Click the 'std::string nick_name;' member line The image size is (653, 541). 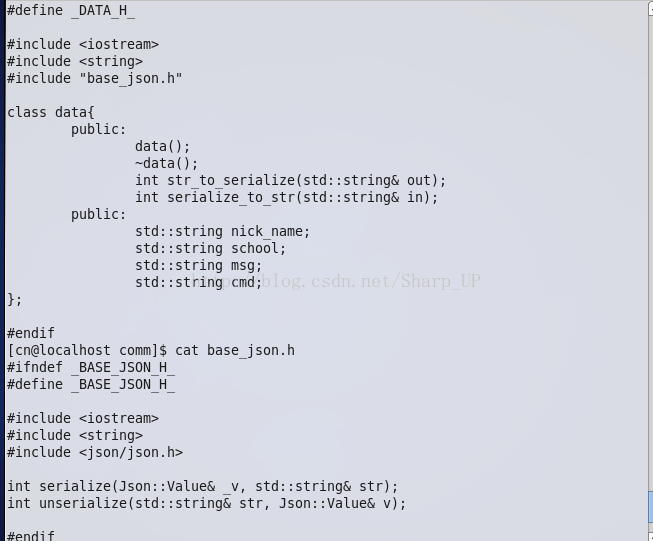[x=222, y=231]
